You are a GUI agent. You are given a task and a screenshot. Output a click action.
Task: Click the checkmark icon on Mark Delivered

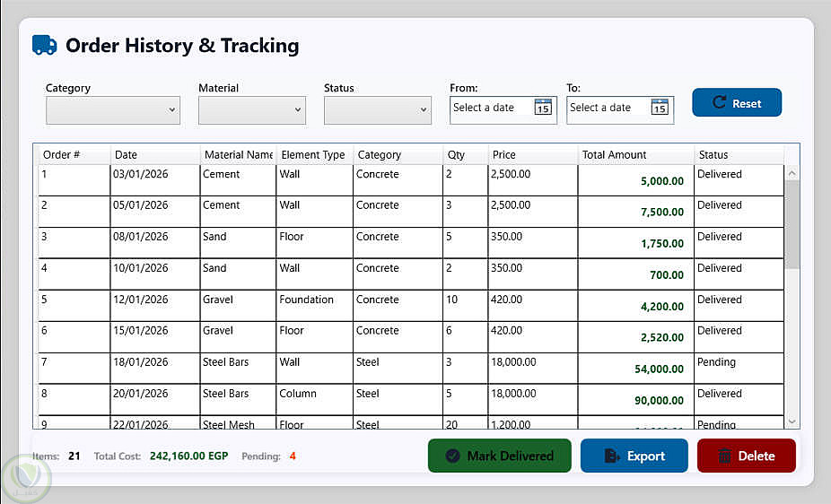coord(452,456)
